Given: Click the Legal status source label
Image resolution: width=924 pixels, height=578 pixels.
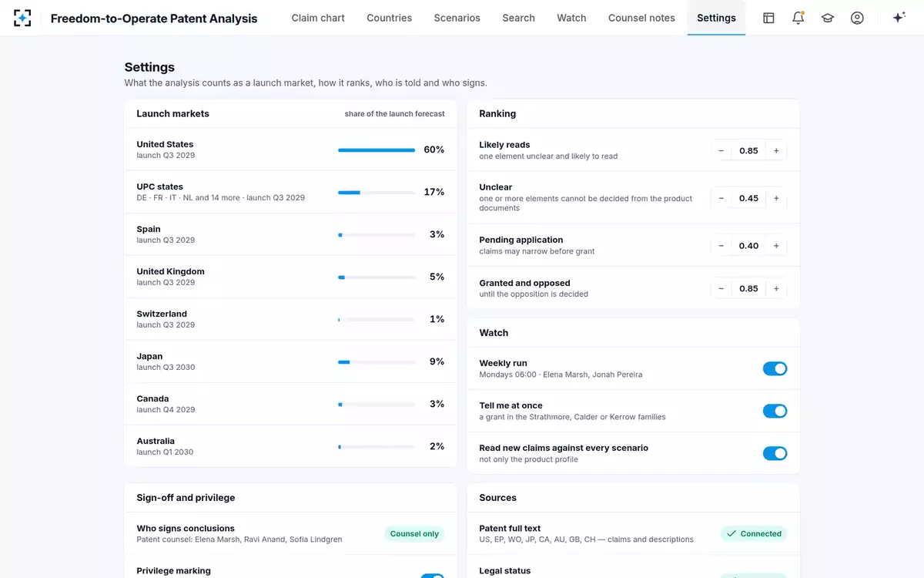Looking at the screenshot, I should tap(505, 571).
